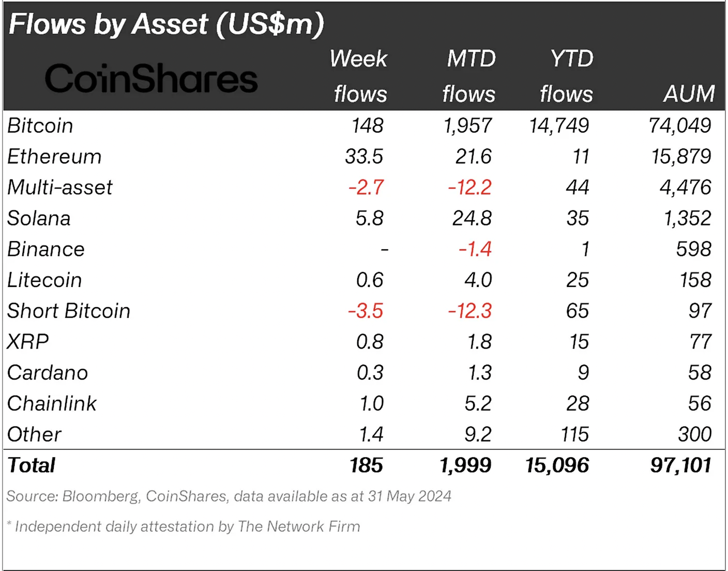Screen dimensions: 728x571
Task: Select Bitcoin AUM value 74,049
Action: click(x=680, y=126)
